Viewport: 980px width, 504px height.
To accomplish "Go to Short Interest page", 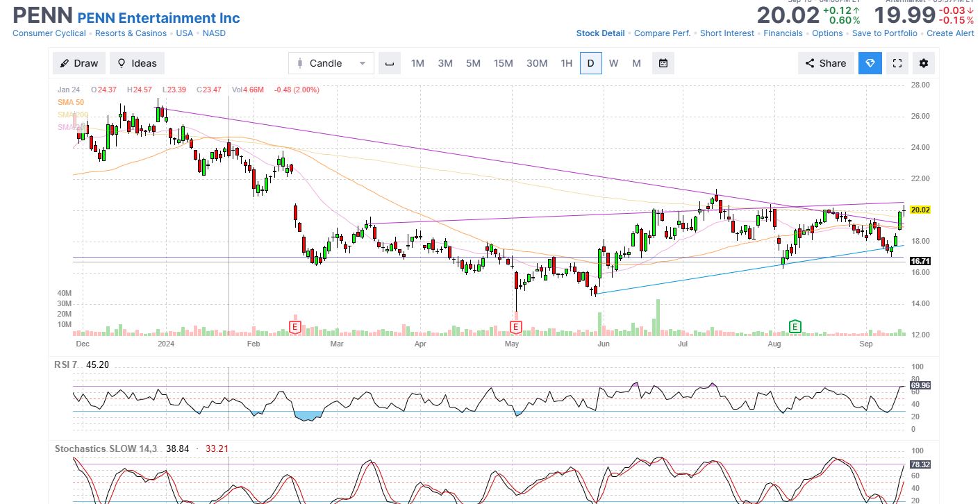I will (x=726, y=33).
